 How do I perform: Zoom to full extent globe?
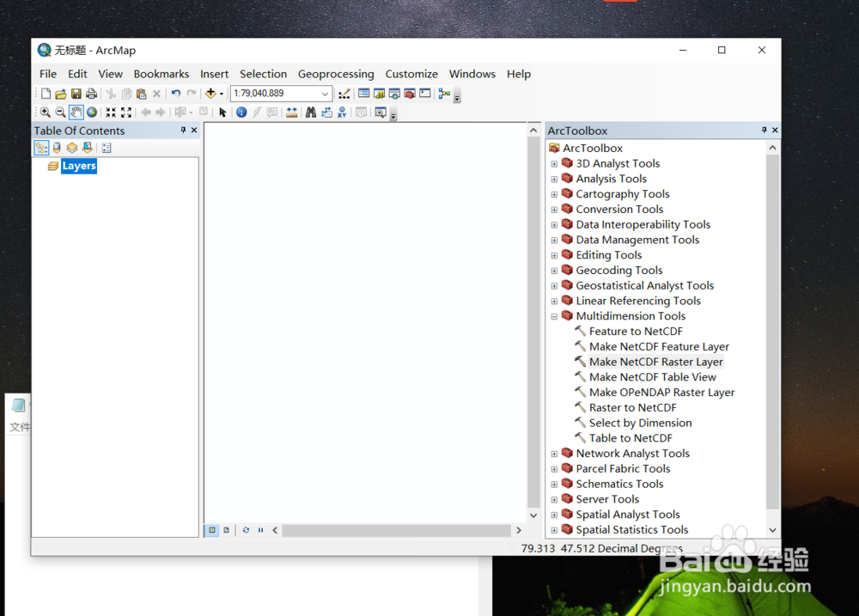point(92,113)
